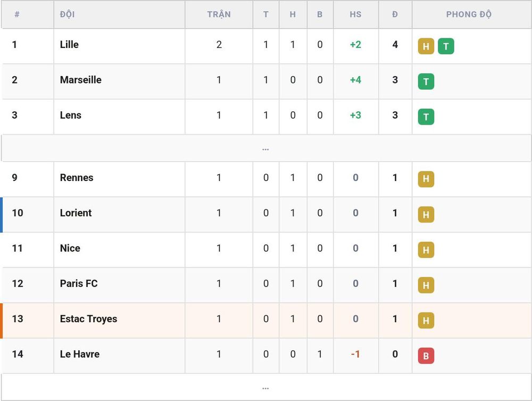
Task: Sort by the HS column header
Action: tap(355, 14)
